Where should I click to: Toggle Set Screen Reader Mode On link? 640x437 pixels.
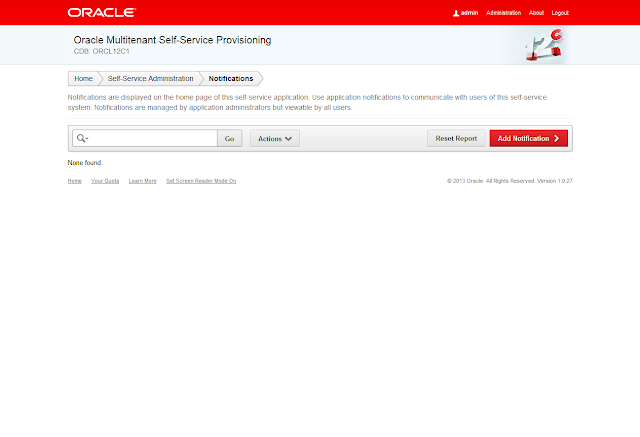coord(201,181)
